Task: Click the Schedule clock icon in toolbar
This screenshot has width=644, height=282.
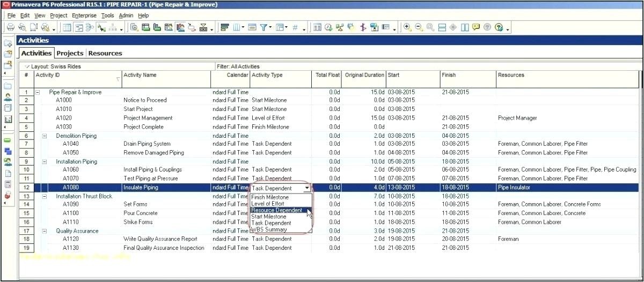Action: [x=328, y=27]
